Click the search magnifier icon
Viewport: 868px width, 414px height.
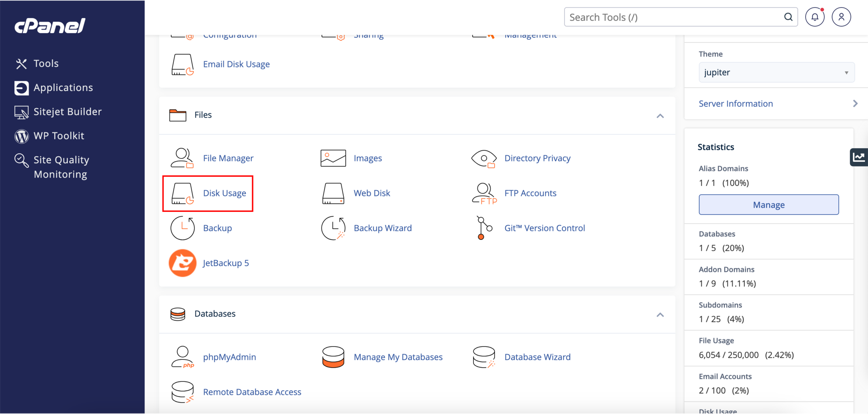(x=788, y=17)
